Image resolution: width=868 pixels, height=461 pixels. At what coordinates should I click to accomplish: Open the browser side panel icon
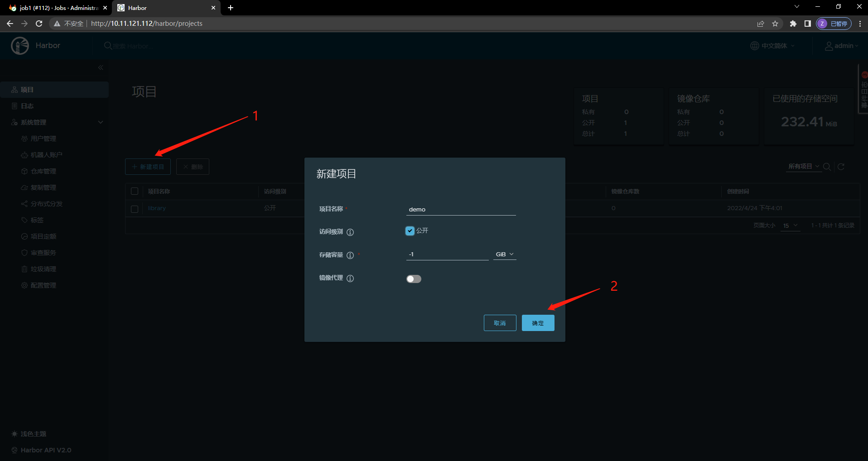coord(807,24)
